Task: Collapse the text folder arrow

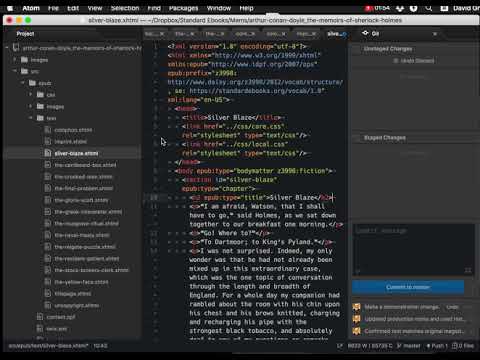Action: (31, 118)
